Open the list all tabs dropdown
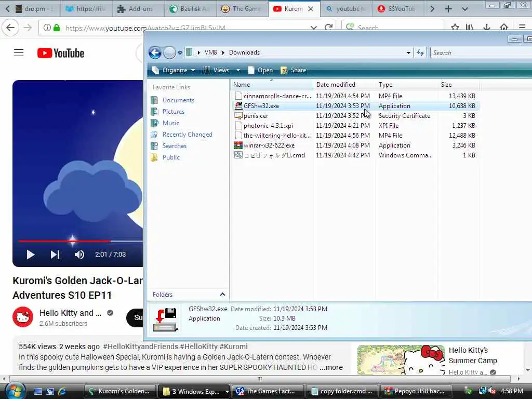The height and width of the screenshot is (399, 532). pyautogui.click(x=465, y=9)
